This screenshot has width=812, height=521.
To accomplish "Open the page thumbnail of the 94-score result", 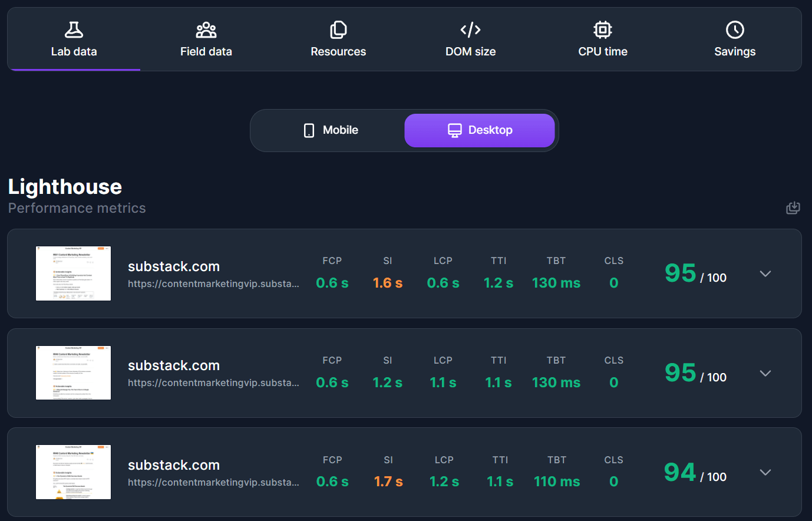I will [73, 472].
